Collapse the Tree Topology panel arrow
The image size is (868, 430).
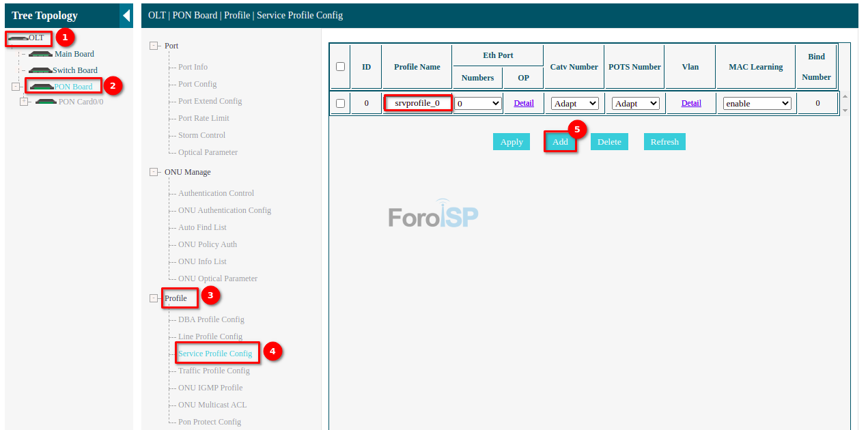126,16
